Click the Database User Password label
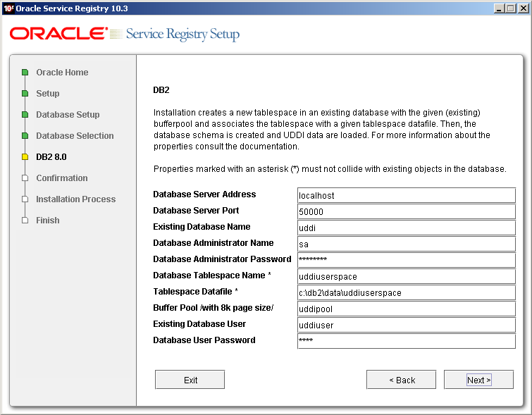 point(204,340)
